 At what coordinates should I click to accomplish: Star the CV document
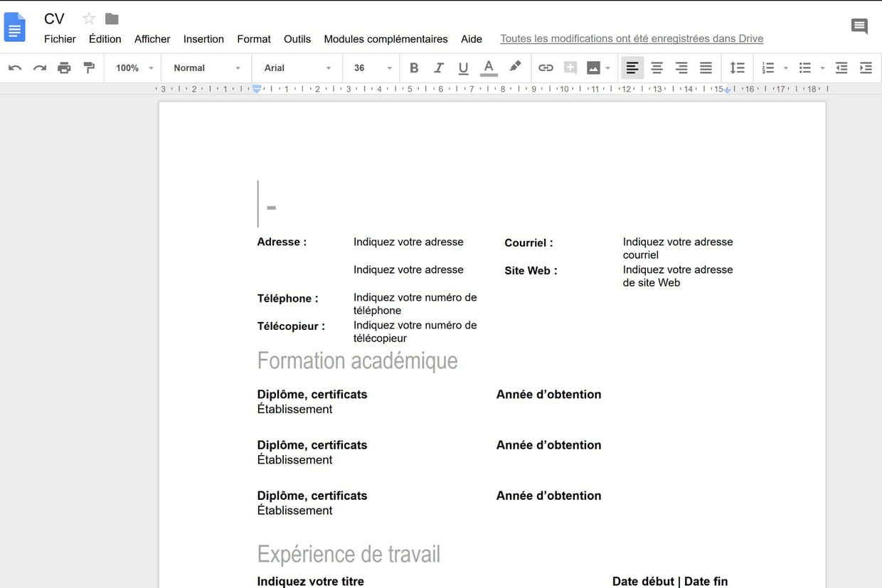[x=89, y=18]
